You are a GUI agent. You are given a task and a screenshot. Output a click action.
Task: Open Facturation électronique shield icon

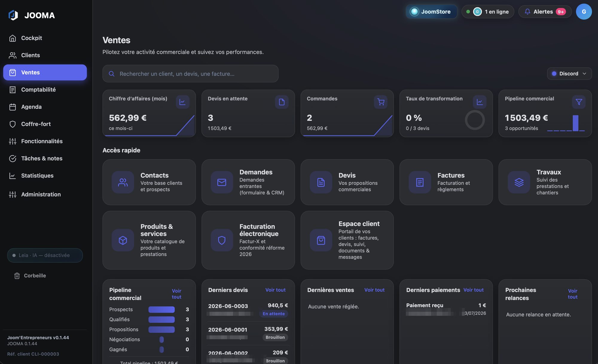222,240
